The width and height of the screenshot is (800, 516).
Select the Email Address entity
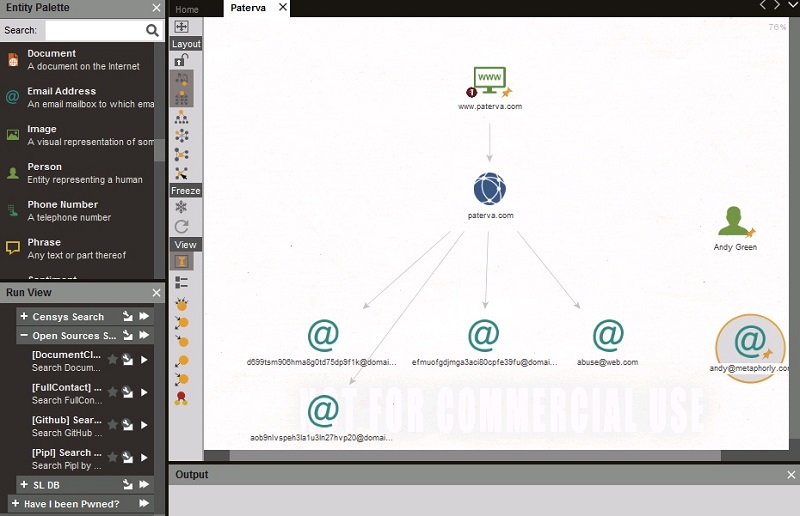(77, 97)
